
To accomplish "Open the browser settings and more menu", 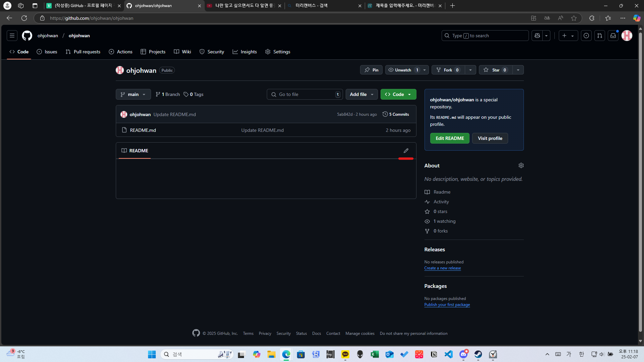I will click(623, 18).
